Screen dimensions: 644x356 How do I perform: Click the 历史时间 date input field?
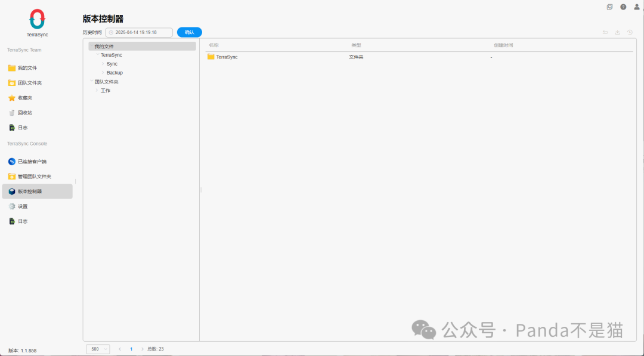click(138, 32)
